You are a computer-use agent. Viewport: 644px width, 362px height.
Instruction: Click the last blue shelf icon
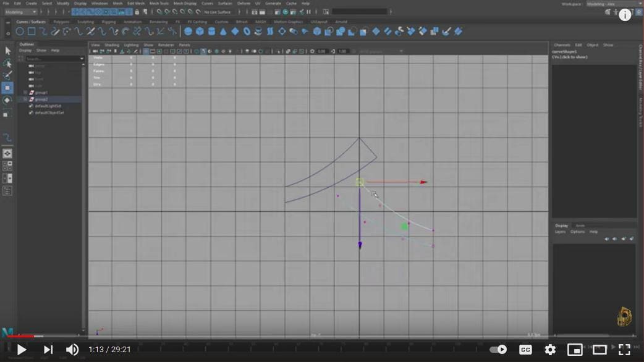coord(459,32)
